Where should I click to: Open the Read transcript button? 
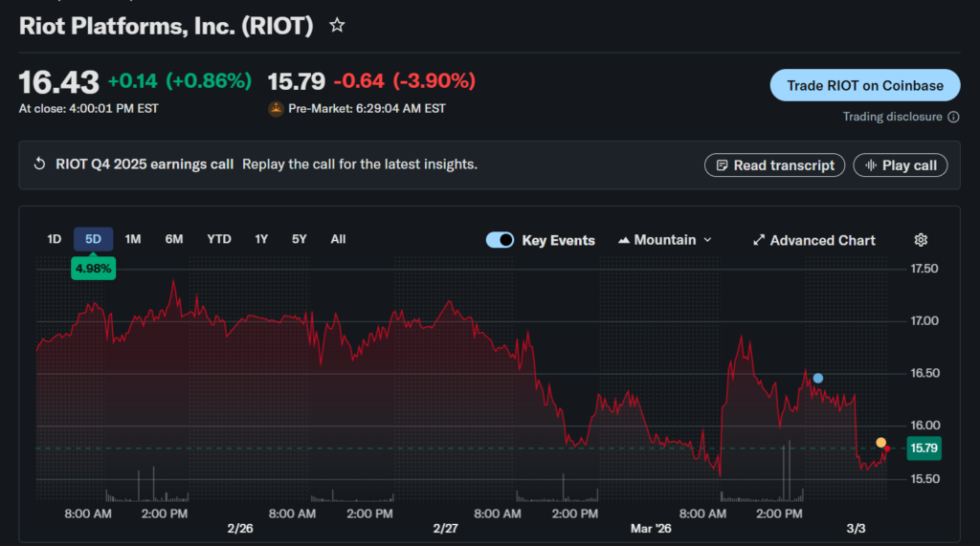click(775, 165)
